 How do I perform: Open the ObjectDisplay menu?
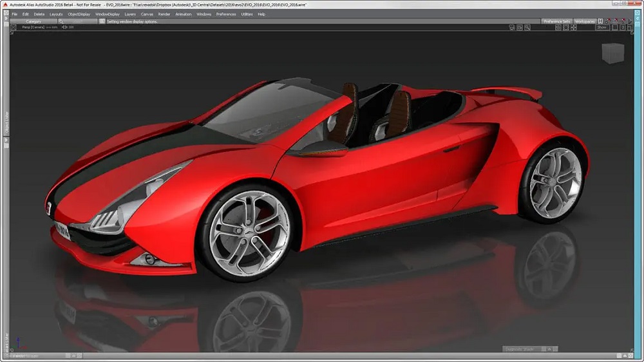(x=79, y=14)
